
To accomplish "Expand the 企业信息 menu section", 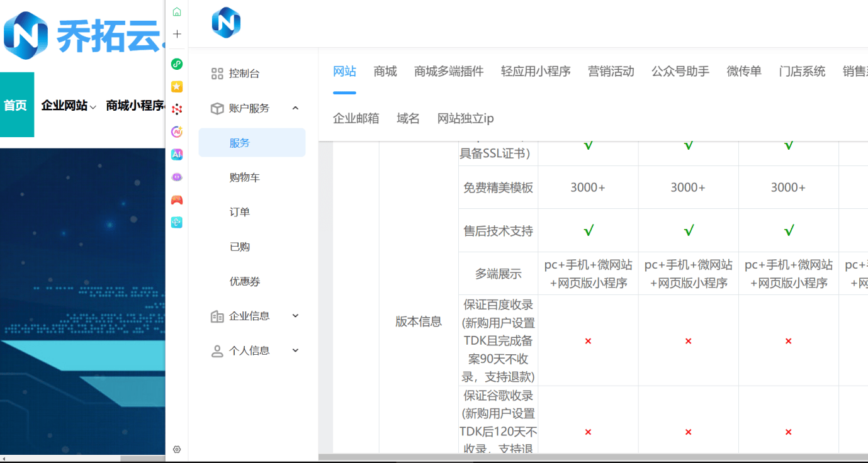I will 295,316.
